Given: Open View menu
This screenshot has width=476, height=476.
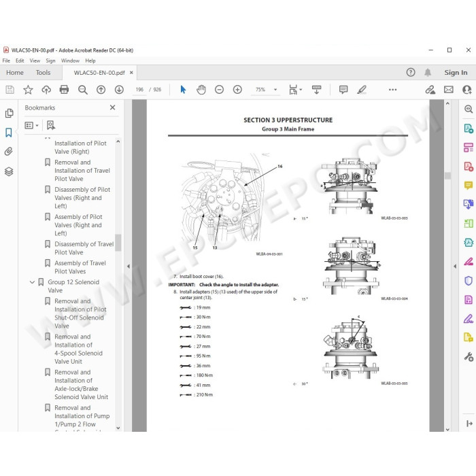Looking at the screenshot, I should click(35, 61).
